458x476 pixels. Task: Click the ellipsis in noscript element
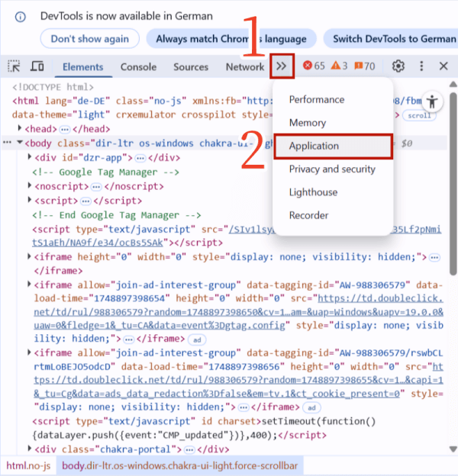[96, 187]
